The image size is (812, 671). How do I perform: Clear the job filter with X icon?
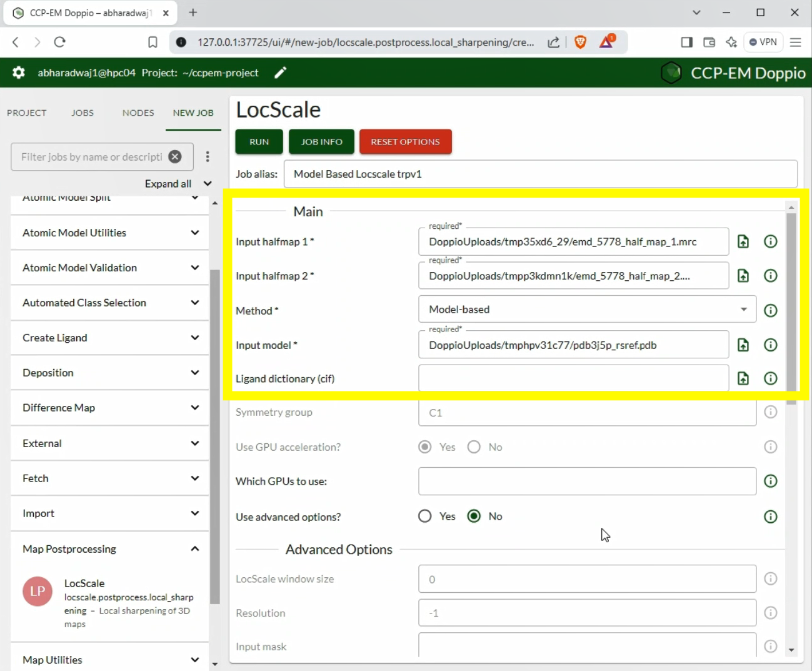[x=175, y=157]
